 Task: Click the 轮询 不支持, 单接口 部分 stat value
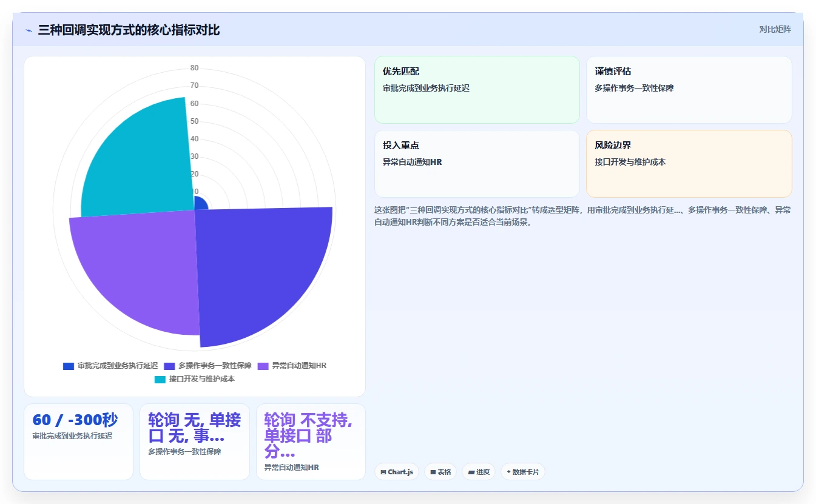[308, 435]
